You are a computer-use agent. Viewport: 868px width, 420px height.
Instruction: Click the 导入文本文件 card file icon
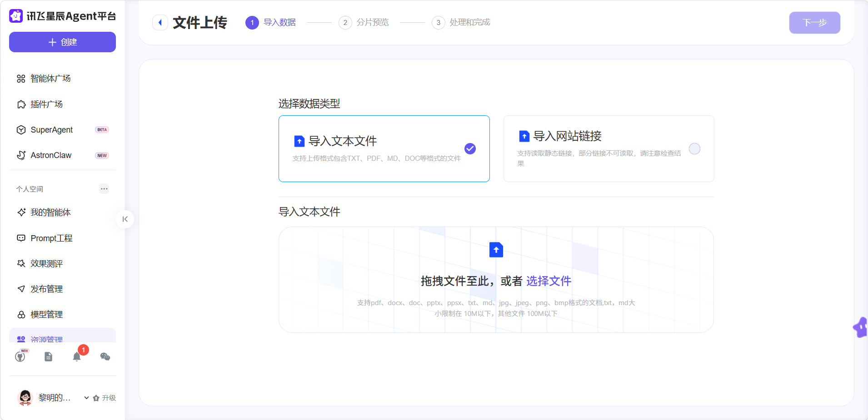299,141
